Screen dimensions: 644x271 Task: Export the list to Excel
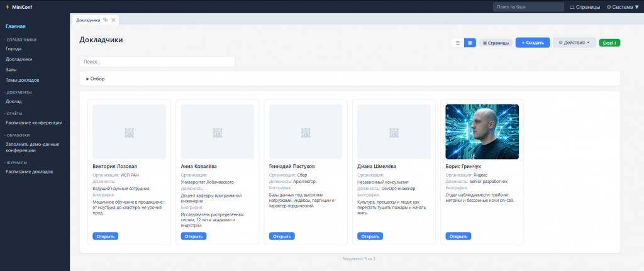tap(609, 43)
